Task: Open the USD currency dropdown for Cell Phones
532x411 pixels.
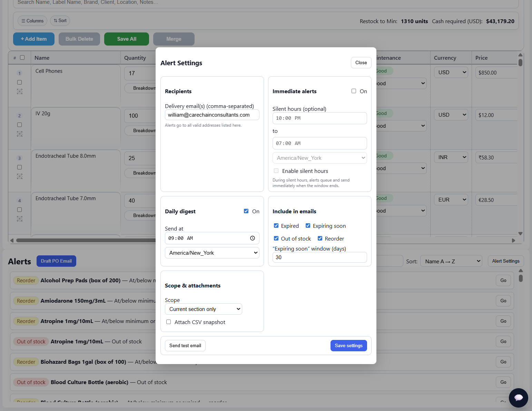Action: point(451,72)
